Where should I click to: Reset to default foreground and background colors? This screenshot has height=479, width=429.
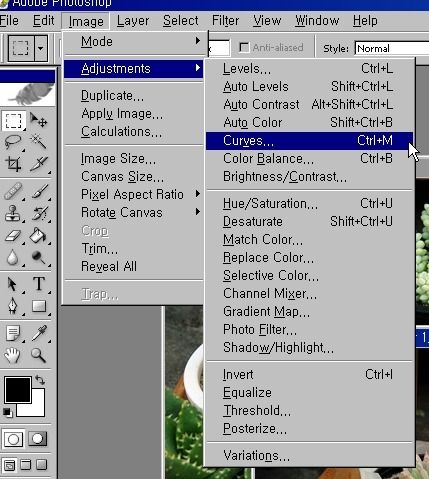7,412
